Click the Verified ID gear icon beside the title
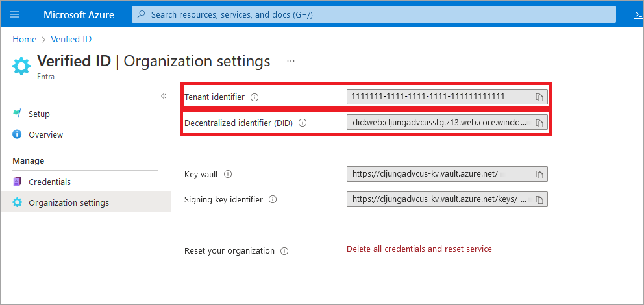This screenshot has height=305, width=644. (21, 66)
